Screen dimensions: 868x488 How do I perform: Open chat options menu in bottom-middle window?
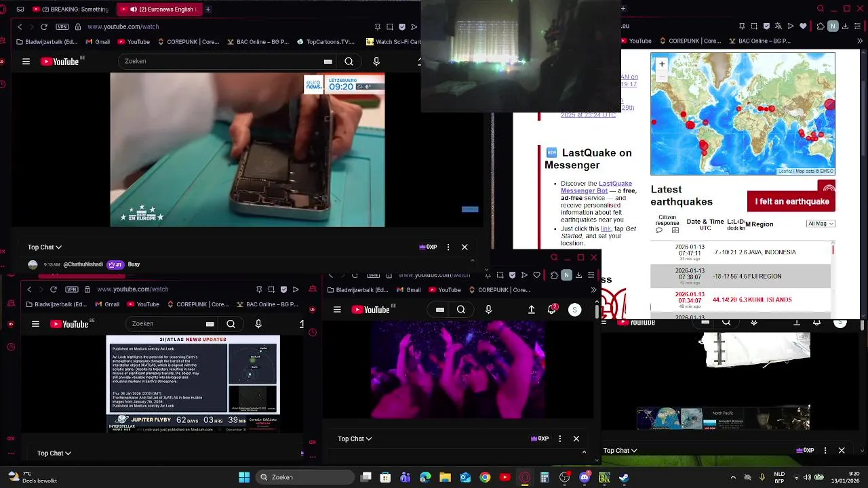coord(559,439)
